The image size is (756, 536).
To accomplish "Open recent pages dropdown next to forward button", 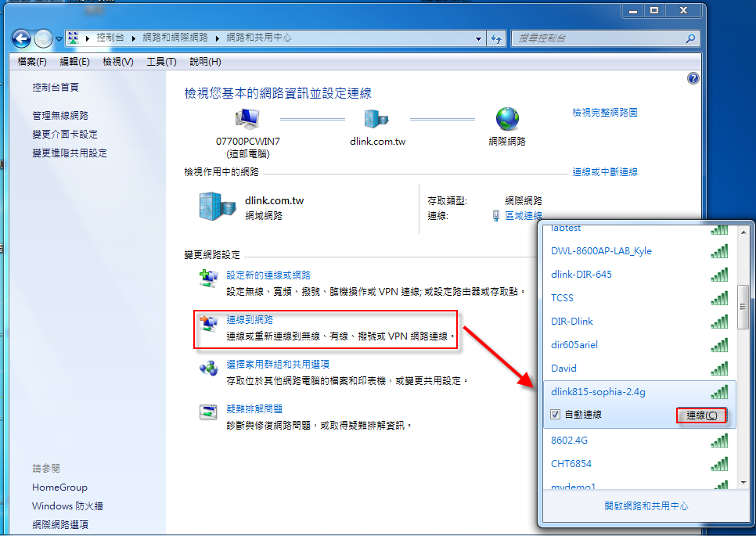I will click(59, 38).
